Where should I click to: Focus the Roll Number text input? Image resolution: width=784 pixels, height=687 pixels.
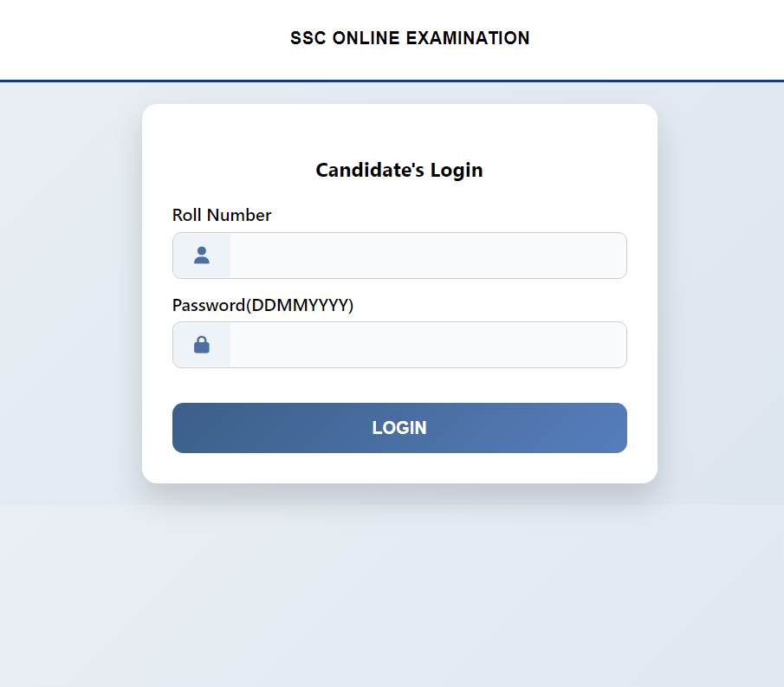[x=427, y=256]
